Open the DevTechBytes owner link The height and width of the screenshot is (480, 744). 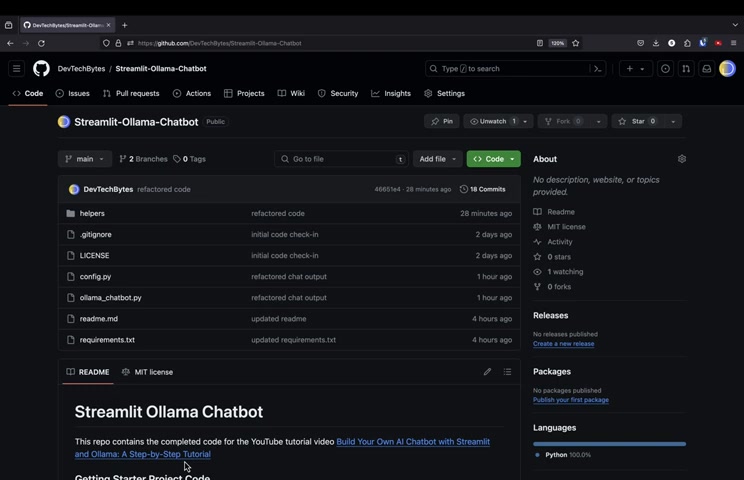(82, 69)
